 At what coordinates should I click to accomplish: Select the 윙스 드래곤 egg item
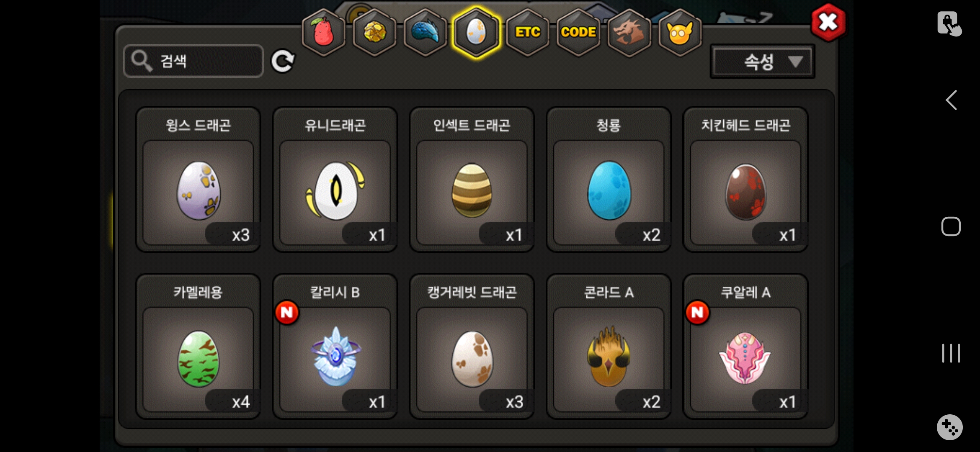pos(198,180)
